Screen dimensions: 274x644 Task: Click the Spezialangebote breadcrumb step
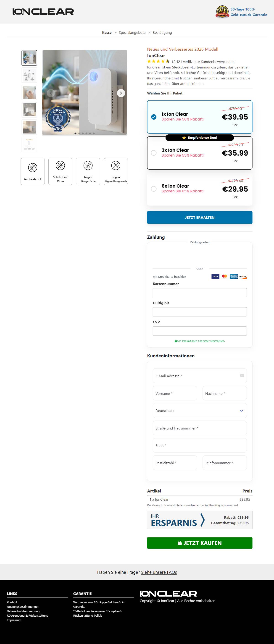[x=132, y=32]
